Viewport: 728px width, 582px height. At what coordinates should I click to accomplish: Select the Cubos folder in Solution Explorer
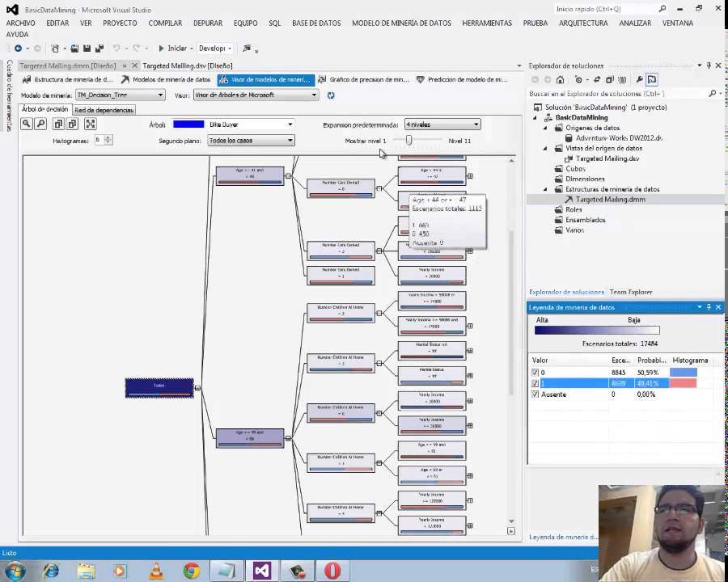pyautogui.click(x=575, y=169)
